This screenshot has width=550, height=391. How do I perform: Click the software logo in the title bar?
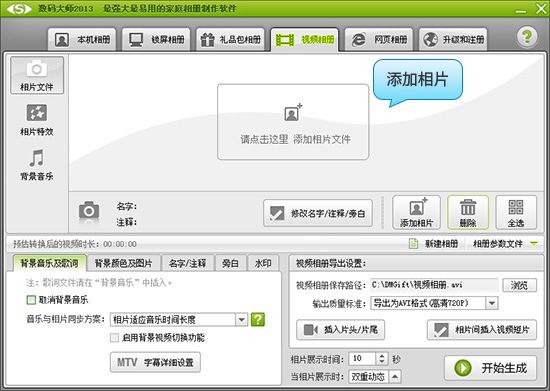pos(19,9)
